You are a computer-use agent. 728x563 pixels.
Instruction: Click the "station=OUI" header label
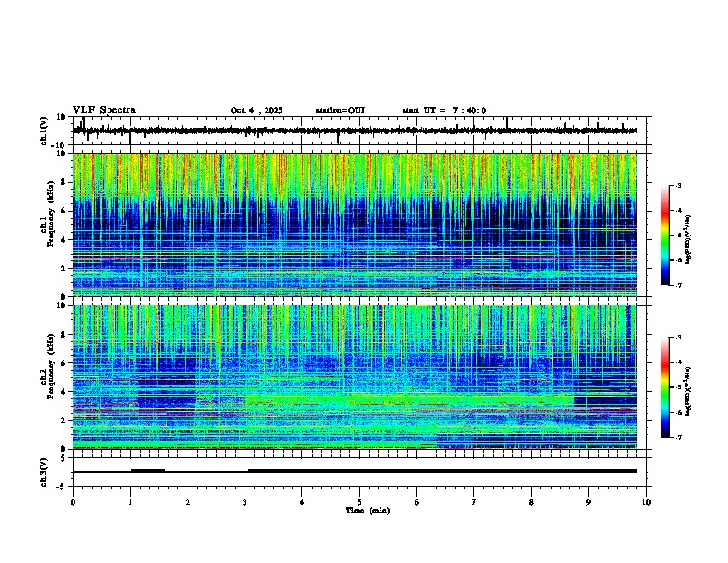point(340,110)
